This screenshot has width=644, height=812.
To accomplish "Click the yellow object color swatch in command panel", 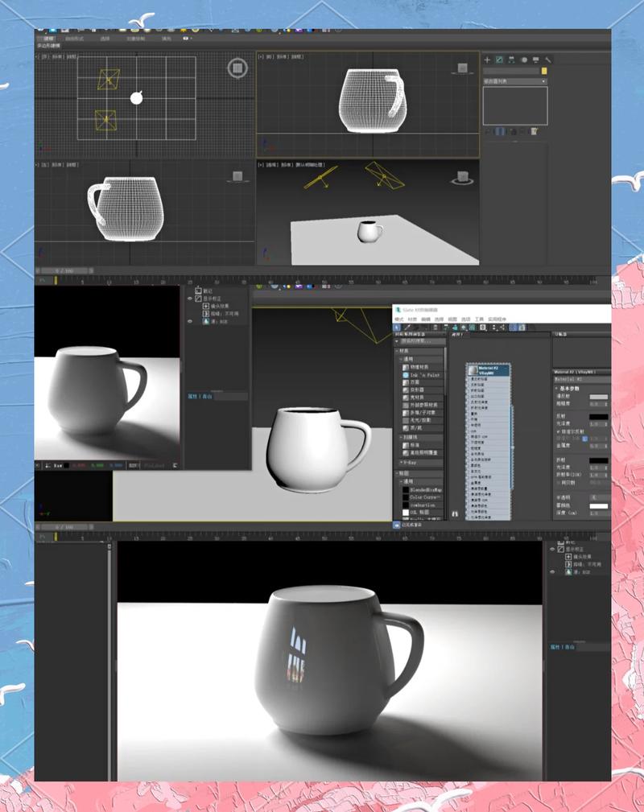I will tap(544, 71).
